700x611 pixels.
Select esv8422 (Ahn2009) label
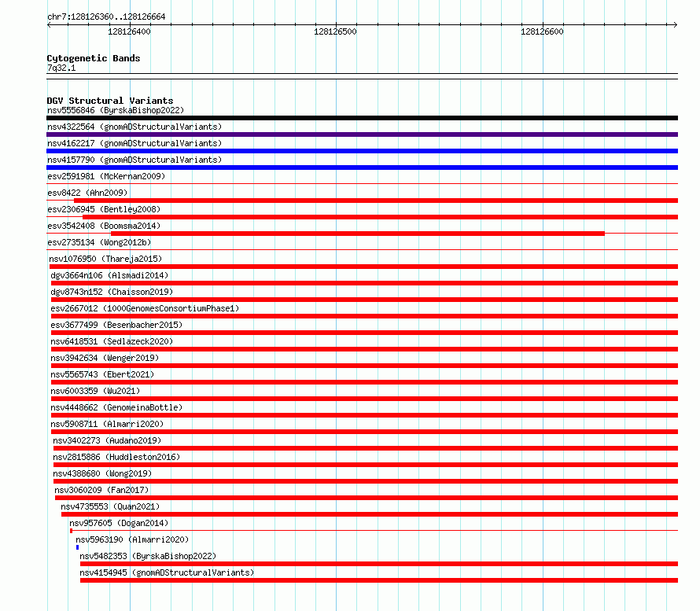(87, 193)
